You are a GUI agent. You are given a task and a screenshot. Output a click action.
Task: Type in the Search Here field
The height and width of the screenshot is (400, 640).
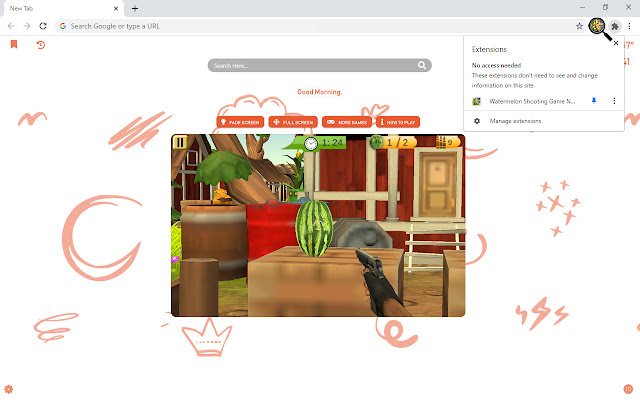tap(319, 65)
